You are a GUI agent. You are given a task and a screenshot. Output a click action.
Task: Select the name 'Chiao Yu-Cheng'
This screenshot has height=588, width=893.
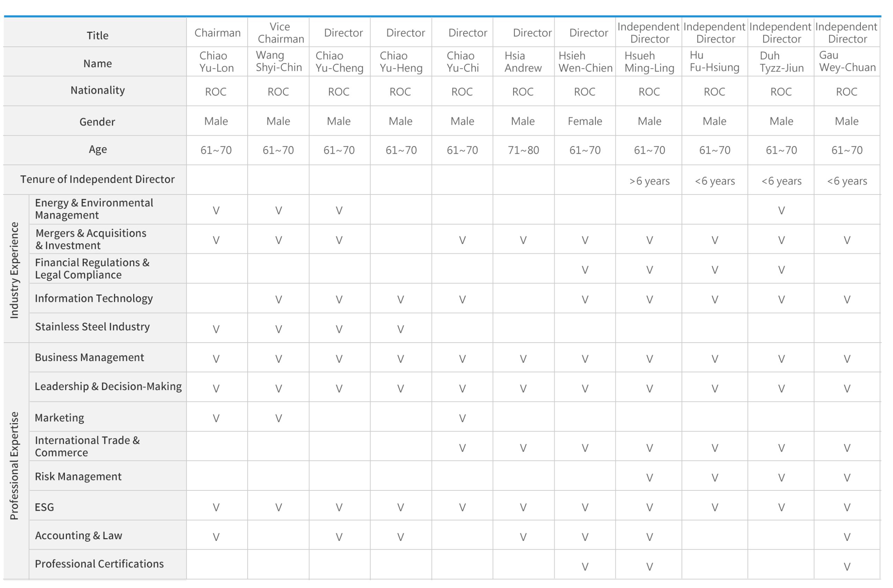pyautogui.click(x=339, y=62)
